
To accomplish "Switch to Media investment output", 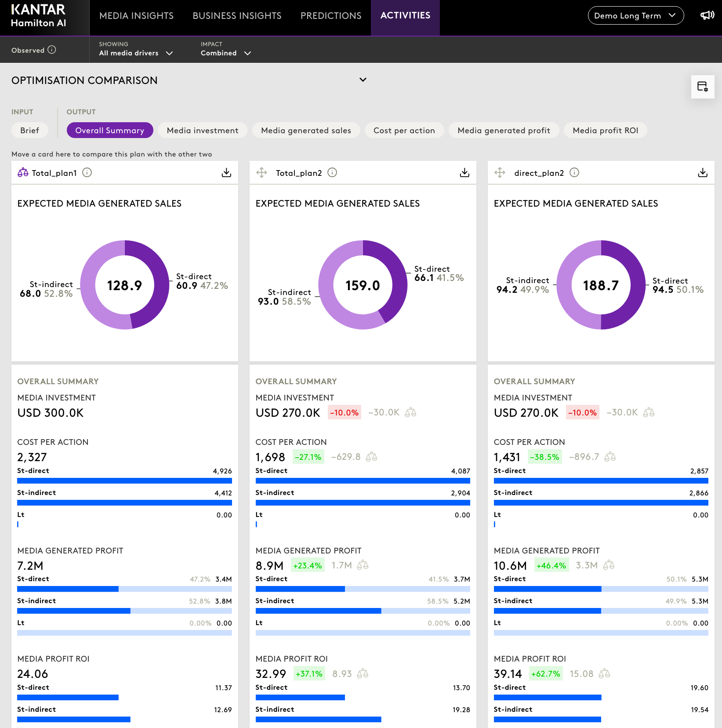I will tap(203, 130).
